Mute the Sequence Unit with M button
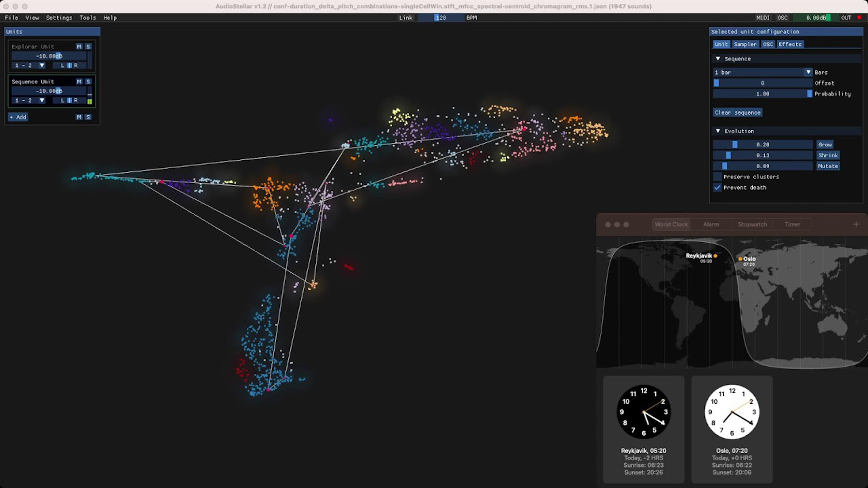The image size is (868, 488). point(79,82)
